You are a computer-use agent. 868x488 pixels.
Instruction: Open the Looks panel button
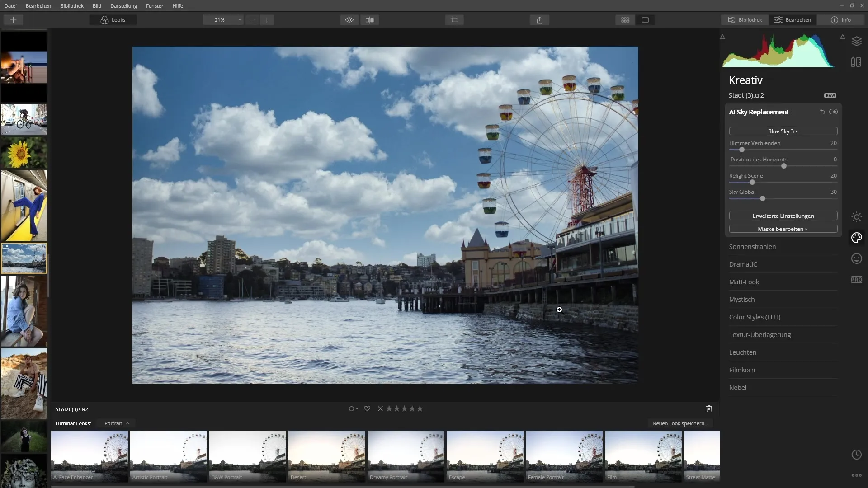coord(113,20)
